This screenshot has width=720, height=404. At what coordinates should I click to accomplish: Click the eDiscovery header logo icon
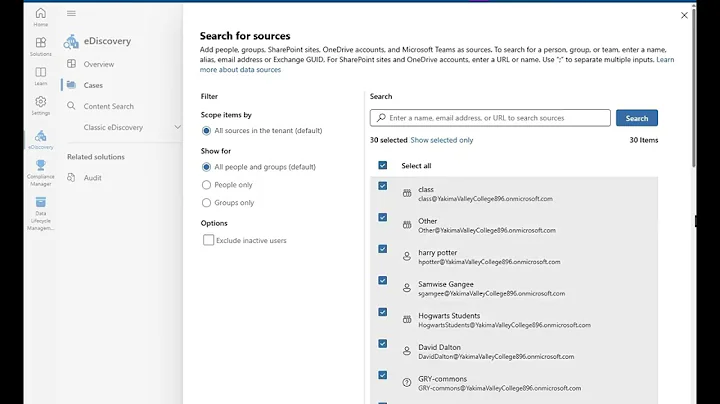coord(71,41)
